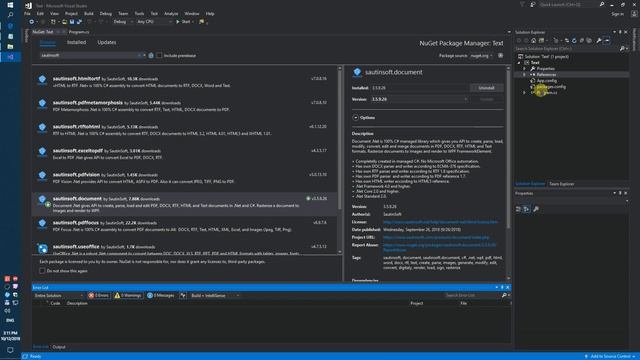Click the Uninstall button

(486, 88)
